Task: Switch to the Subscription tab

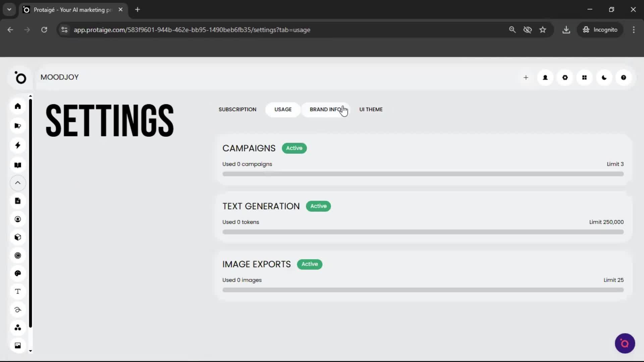Action: [x=237, y=109]
